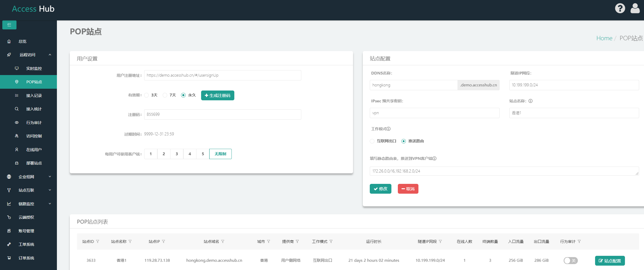The image size is (644, 270).
Task: Click the 工单系统 wrench icon
Action: pos(9,244)
